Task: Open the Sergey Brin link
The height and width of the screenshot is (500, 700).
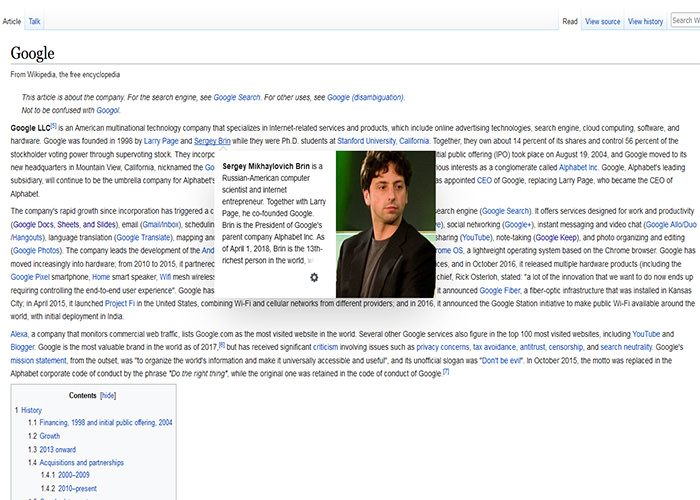Action: click(x=212, y=141)
